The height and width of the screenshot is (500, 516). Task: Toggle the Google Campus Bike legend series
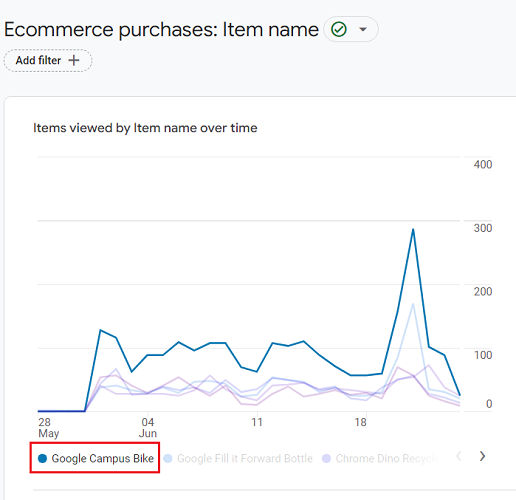click(96, 458)
